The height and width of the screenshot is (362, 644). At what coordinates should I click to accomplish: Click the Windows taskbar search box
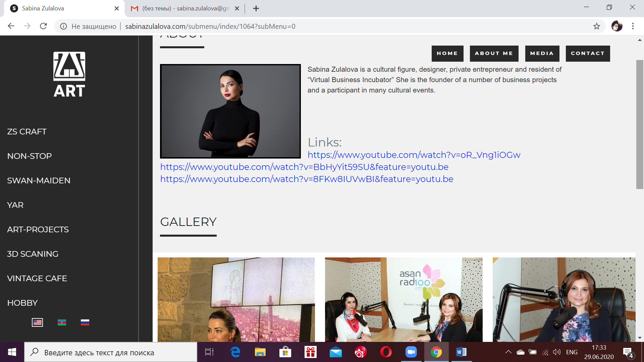[x=111, y=352]
